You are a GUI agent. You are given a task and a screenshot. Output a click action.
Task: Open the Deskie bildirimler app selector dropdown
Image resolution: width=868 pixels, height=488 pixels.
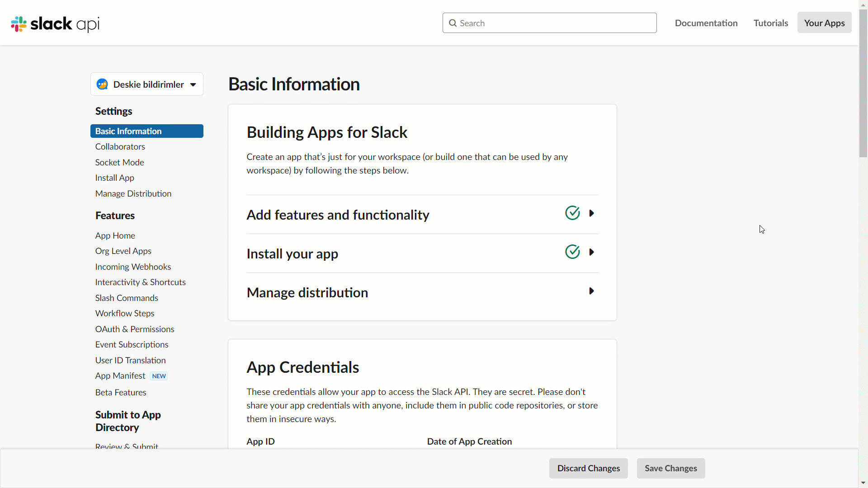tap(193, 84)
